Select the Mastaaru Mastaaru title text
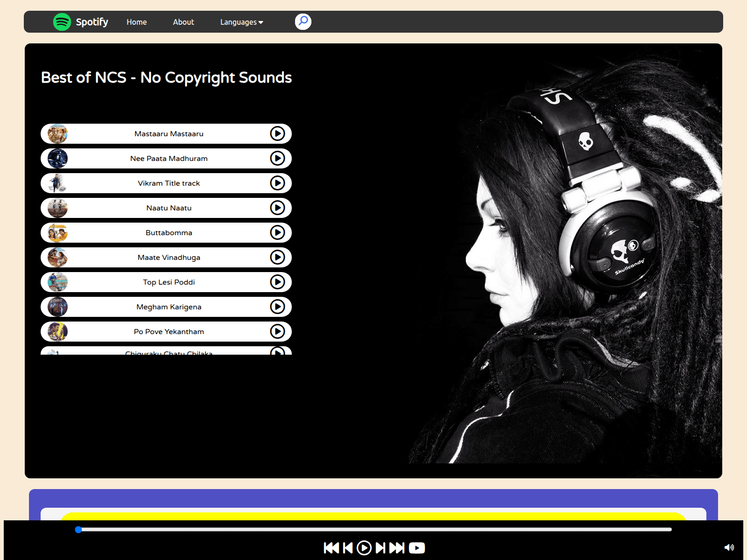This screenshot has width=747, height=560. pos(169,133)
